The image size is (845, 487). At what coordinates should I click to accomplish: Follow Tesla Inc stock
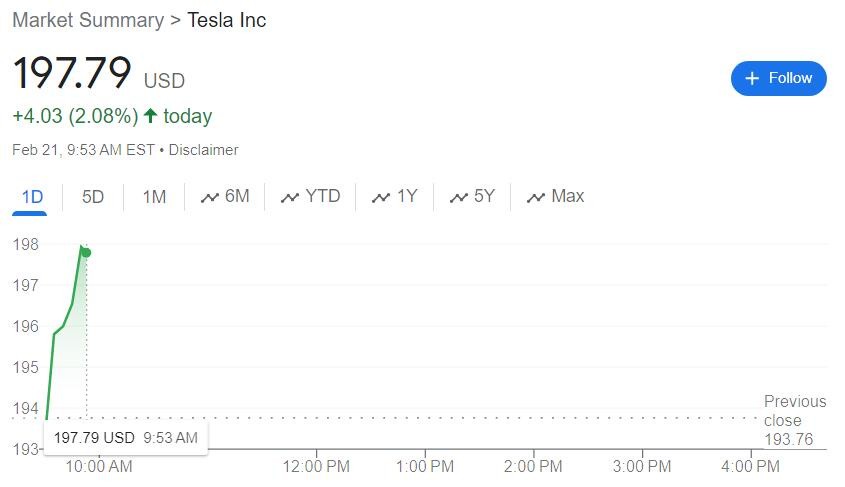(778, 78)
